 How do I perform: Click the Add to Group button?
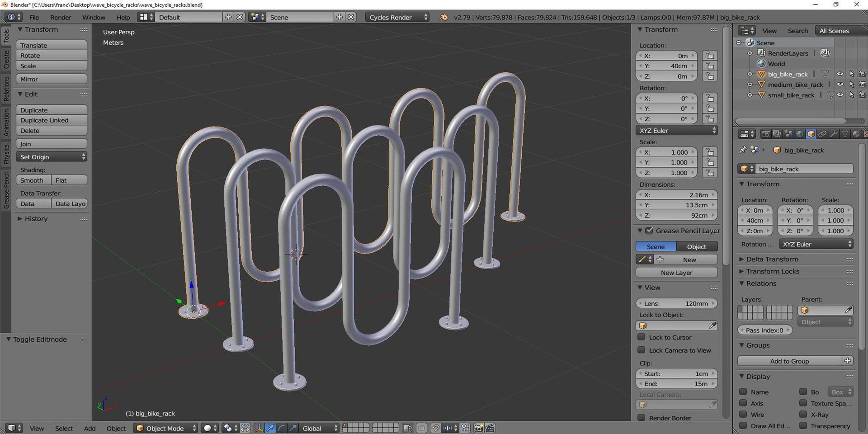[x=789, y=361]
